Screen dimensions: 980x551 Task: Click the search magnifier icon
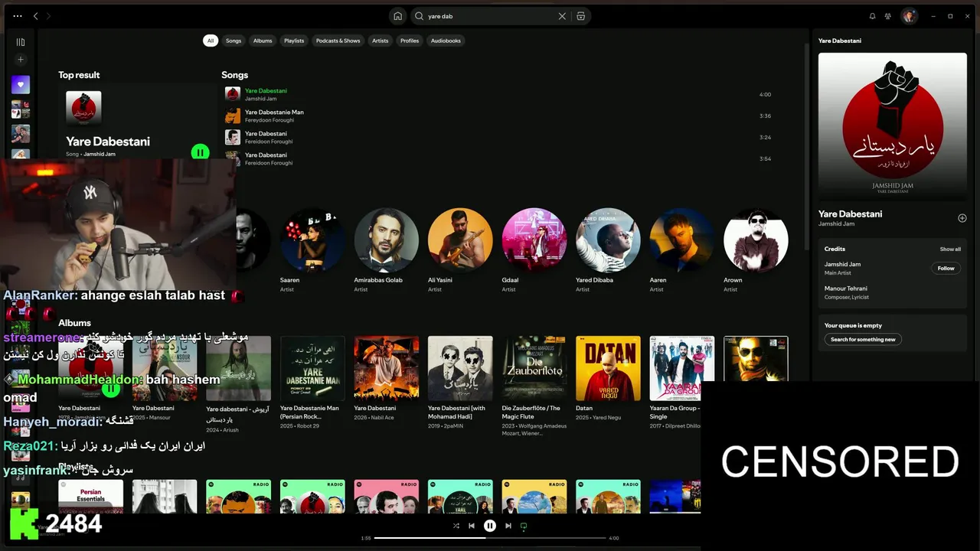point(419,16)
